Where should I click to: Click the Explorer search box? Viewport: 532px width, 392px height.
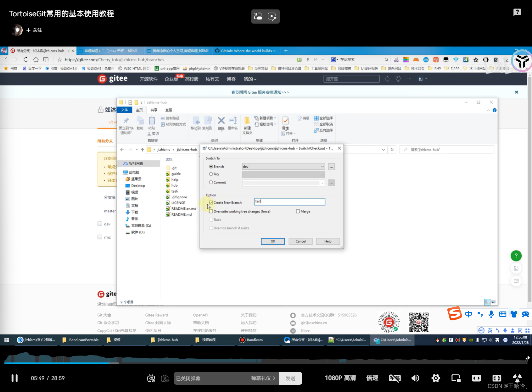447,150
